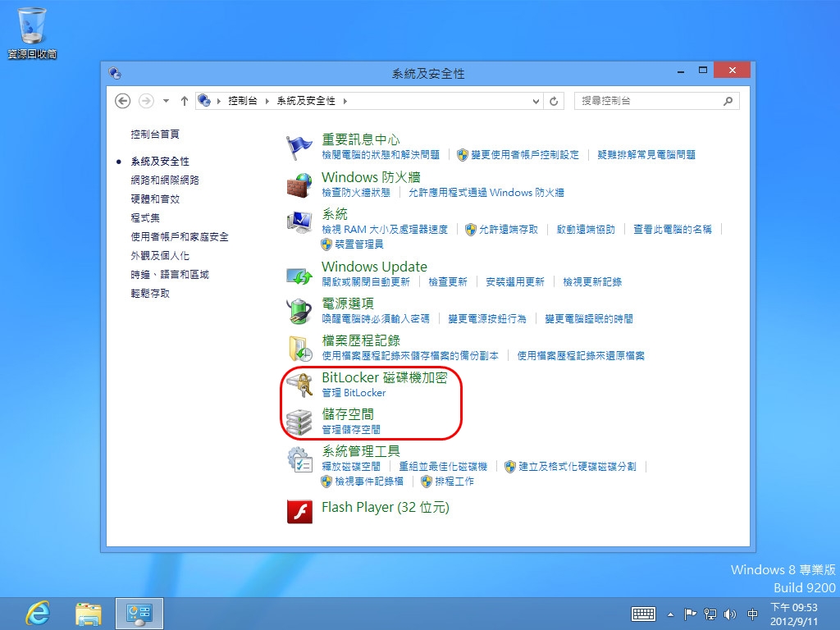Click the Administrative Tools gear icon

[299, 459]
